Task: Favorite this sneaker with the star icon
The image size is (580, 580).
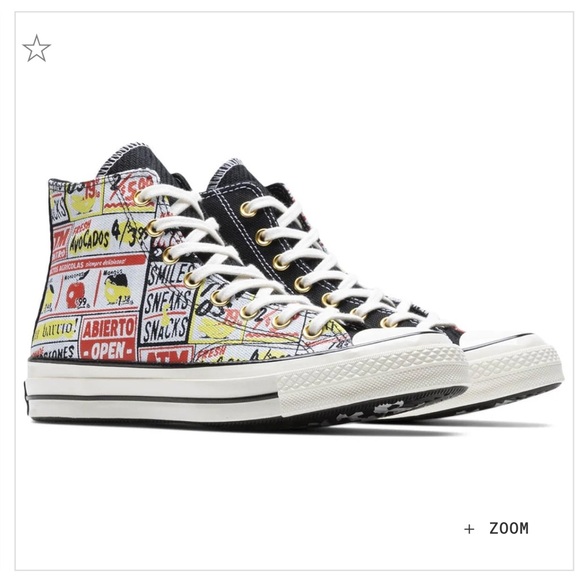Action: [36, 48]
